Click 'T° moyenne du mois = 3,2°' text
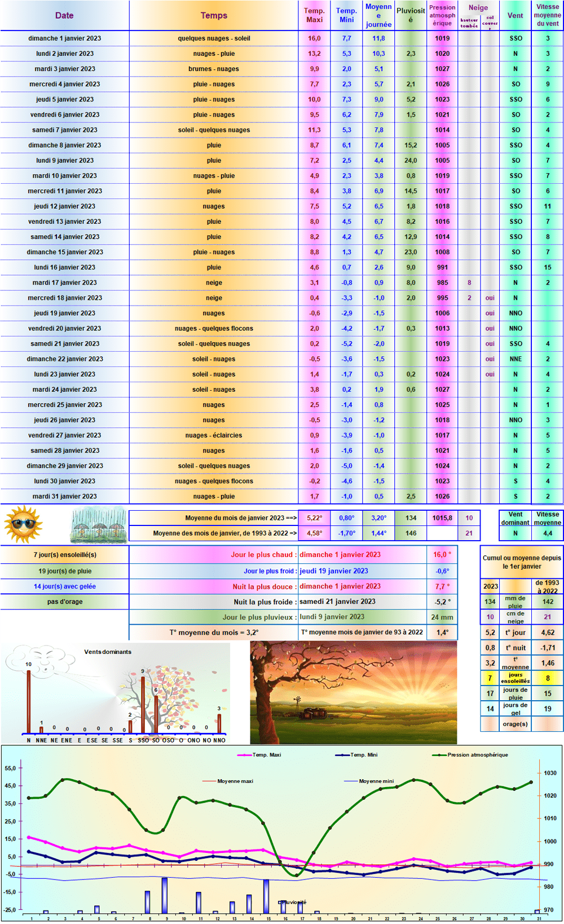The width and height of the screenshot is (564, 924). coord(214,633)
